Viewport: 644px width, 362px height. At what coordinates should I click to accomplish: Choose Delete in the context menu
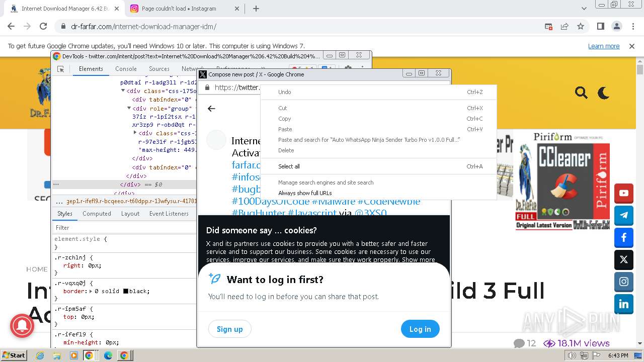pyautogui.click(x=378, y=150)
